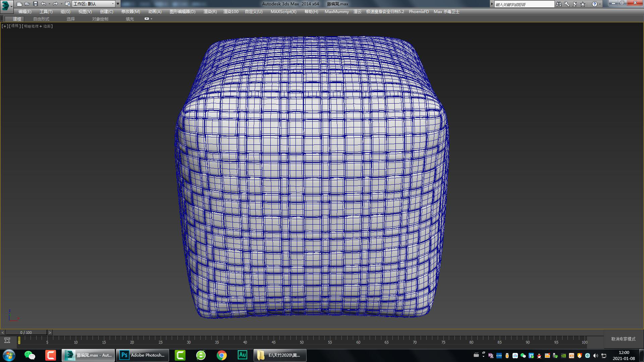Toggle the mini curve editor icon
The height and width of the screenshot is (362, 644).
[x=7, y=341]
